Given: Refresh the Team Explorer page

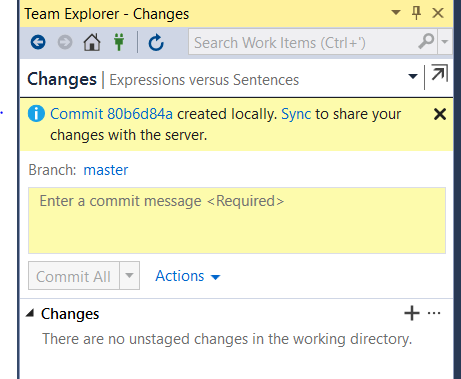Looking at the screenshot, I should click(156, 42).
